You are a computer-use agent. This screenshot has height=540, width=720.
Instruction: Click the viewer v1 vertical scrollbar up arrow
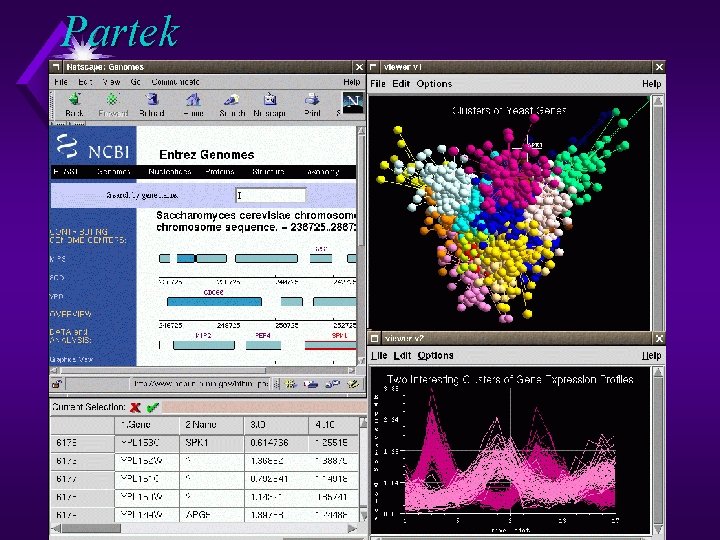658,101
